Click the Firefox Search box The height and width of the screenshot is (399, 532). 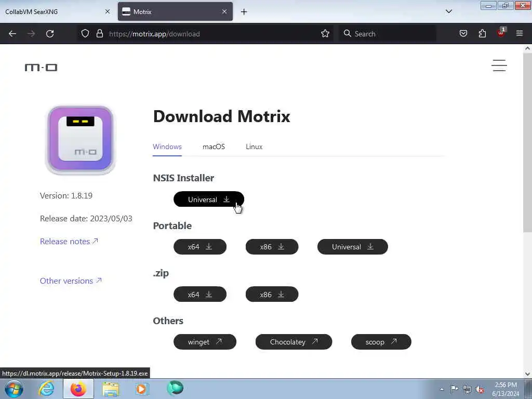click(x=388, y=34)
